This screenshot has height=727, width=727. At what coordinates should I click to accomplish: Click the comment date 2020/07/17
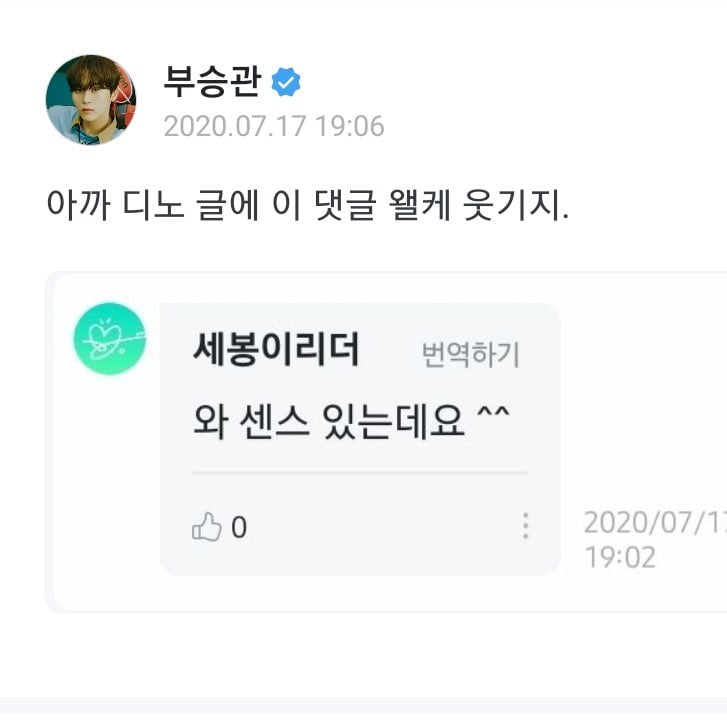(654, 523)
